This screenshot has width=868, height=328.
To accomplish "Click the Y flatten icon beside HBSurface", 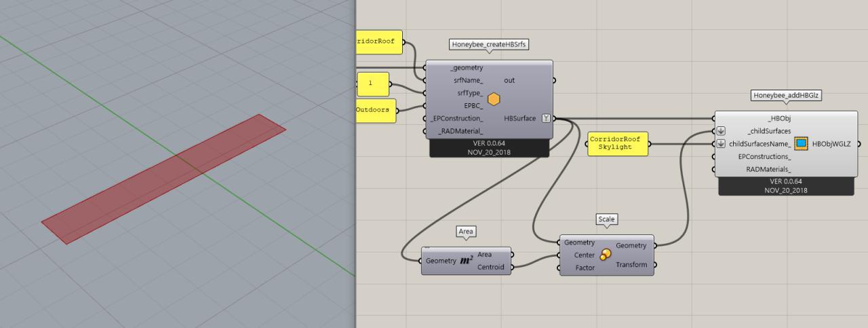I will 546,118.
